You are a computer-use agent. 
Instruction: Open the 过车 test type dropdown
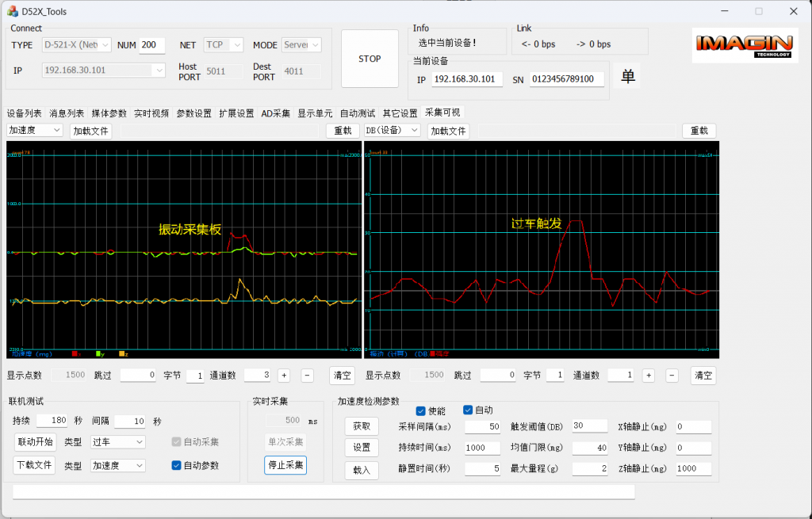pos(117,442)
